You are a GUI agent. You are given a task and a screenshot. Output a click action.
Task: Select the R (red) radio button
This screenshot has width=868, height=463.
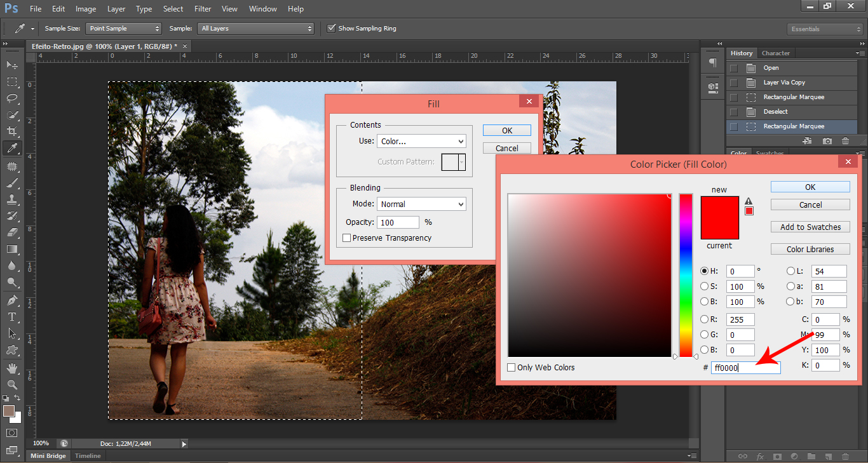click(704, 319)
